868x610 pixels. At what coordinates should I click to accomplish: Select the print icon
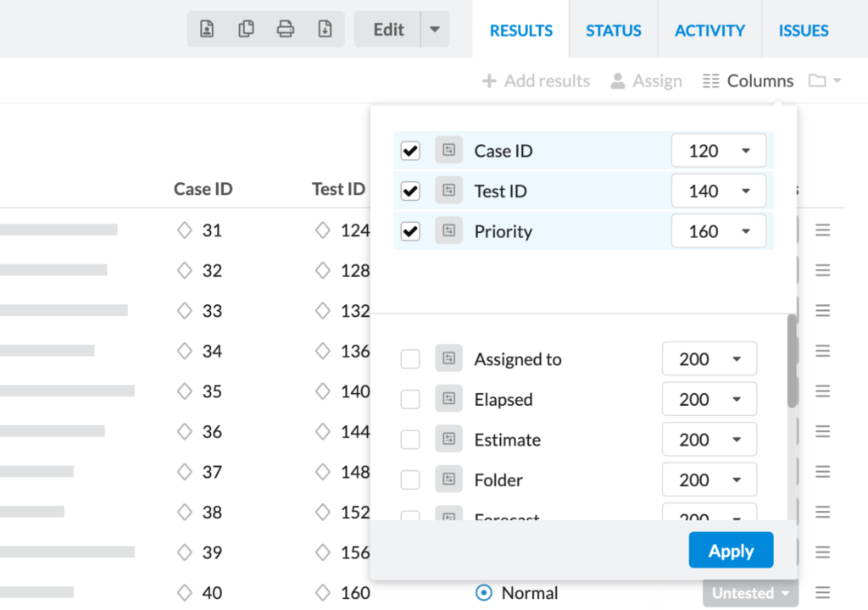286,28
